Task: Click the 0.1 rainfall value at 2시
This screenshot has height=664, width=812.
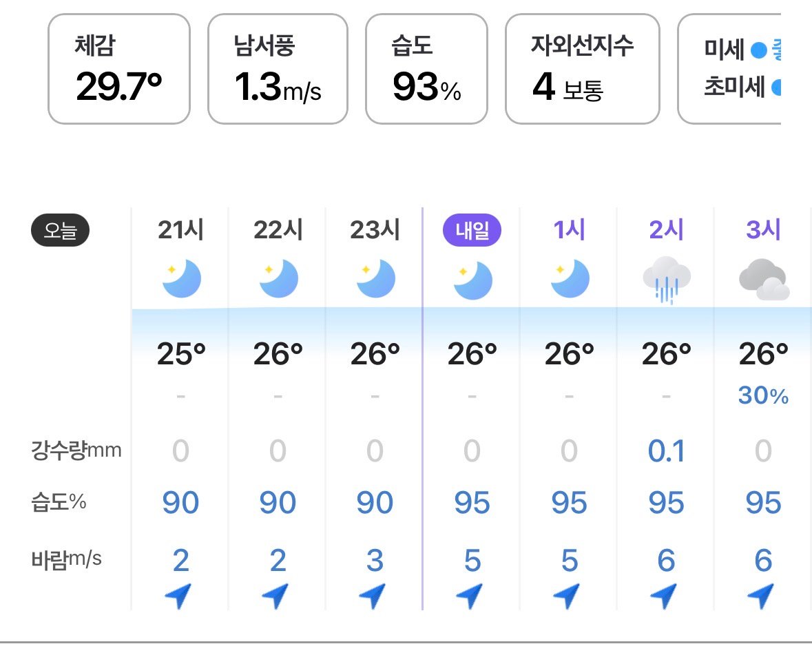Action: point(667,450)
